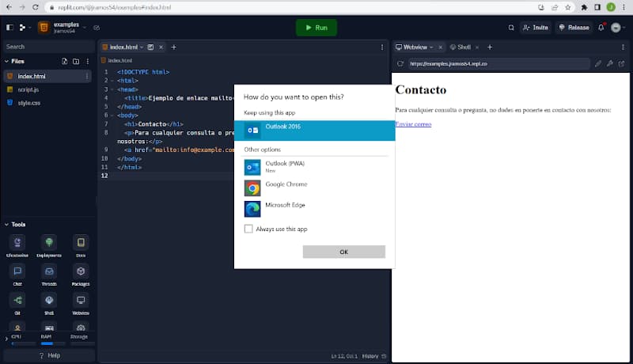Open Chrome extensions puzzle icon
The image size is (633, 364).
584,7
